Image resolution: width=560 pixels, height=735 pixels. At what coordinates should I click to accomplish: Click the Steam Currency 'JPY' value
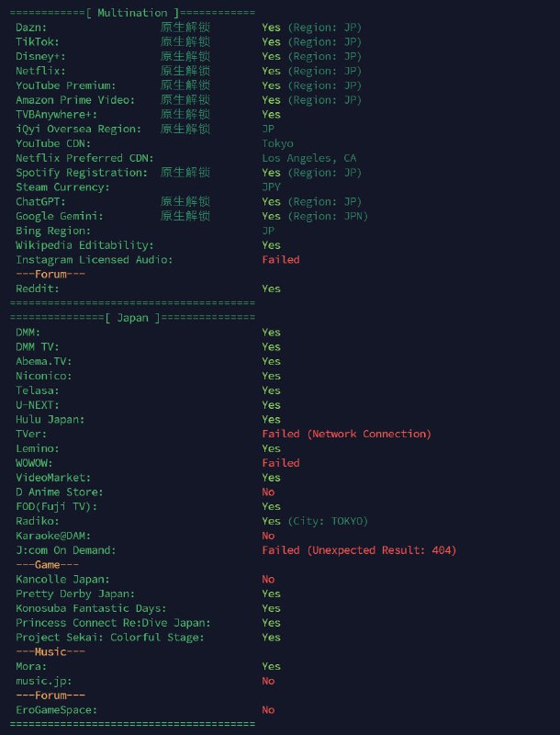click(x=271, y=187)
